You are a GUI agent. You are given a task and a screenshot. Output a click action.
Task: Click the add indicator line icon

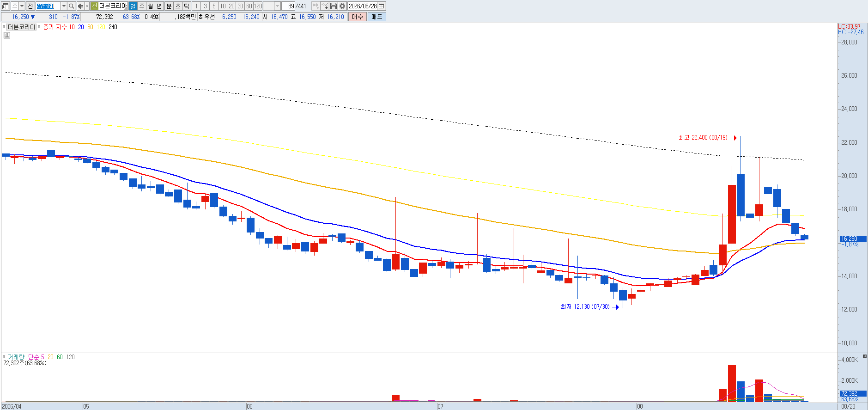(x=325, y=6)
